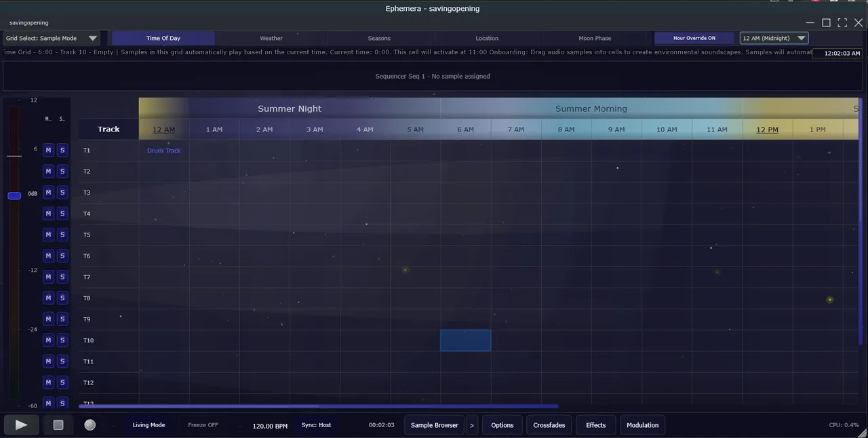Mute track T8

(x=47, y=298)
